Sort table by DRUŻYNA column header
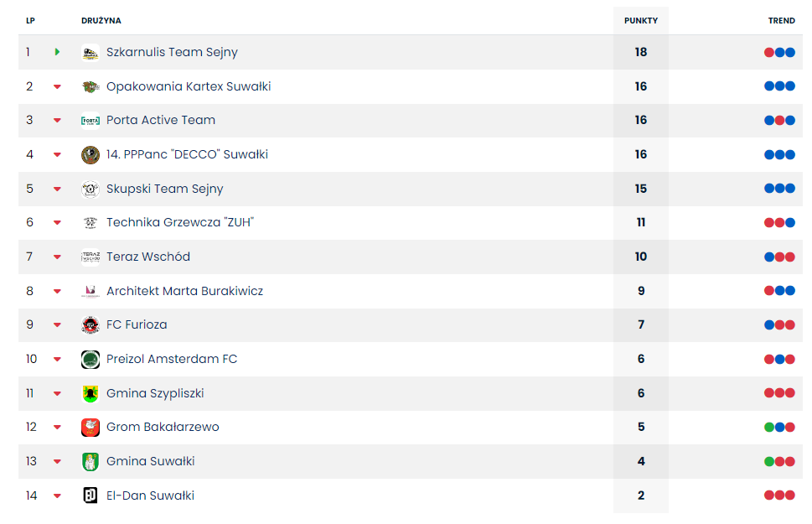The image size is (812, 524). [x=101, y=21]
